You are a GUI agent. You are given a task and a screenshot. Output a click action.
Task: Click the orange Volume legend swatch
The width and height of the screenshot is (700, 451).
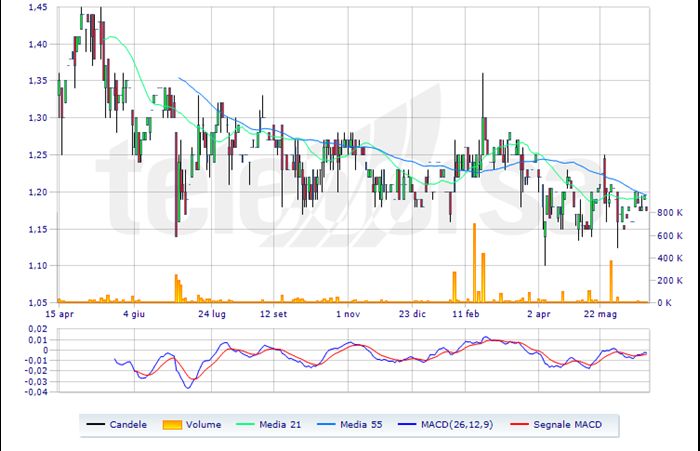click(x=172, y=425)
